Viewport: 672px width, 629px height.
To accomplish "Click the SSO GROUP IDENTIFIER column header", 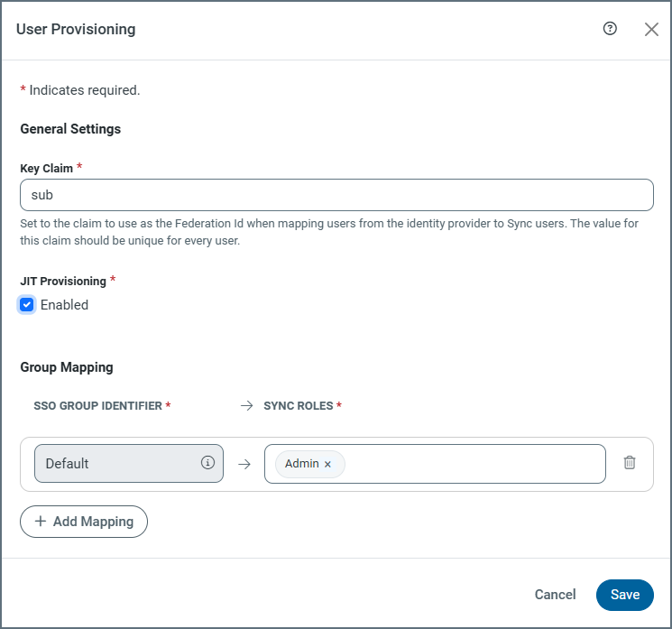I will (x=98, y=406).
